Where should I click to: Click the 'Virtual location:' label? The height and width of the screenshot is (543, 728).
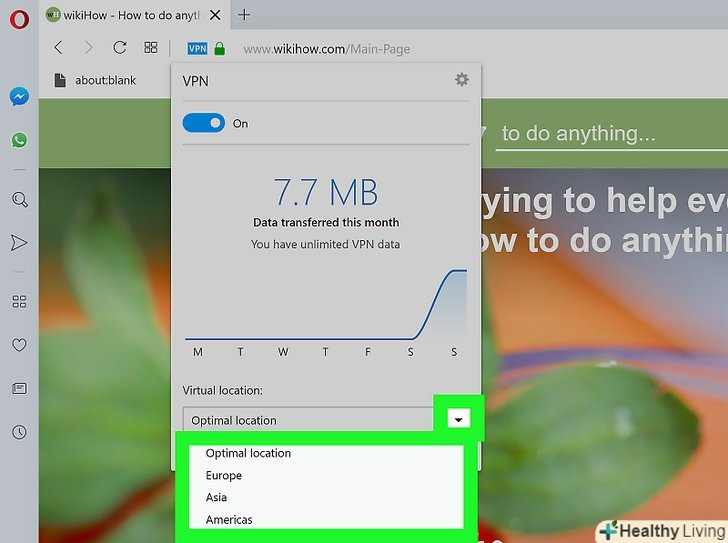click(x=222, y=390)
